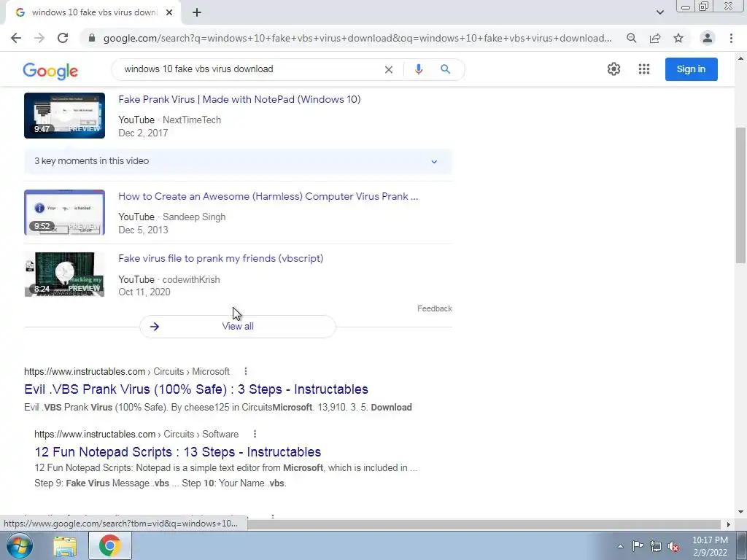Image resolution: width=747 pixels, height=560 pixels.
Task: Click the horizontal scrollbar right arrow
Action: pyautogui.click(x=728, y=524)
